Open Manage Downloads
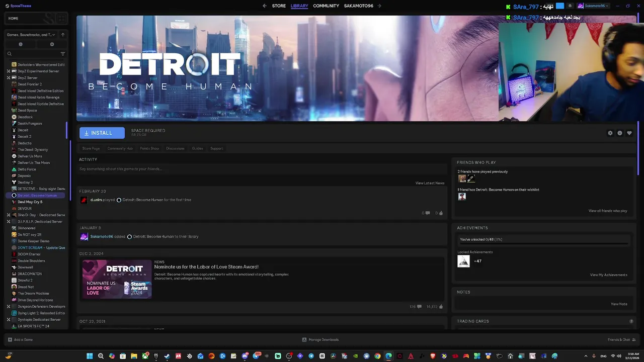The height and width of the screenshot is (362, 644). tap(320, 340)
